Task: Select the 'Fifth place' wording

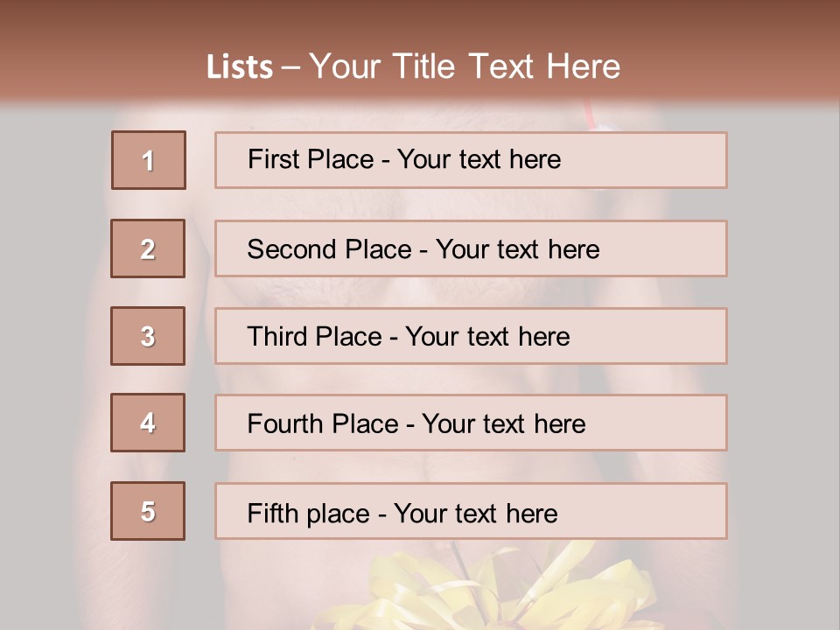Action: tap(309, 514)
